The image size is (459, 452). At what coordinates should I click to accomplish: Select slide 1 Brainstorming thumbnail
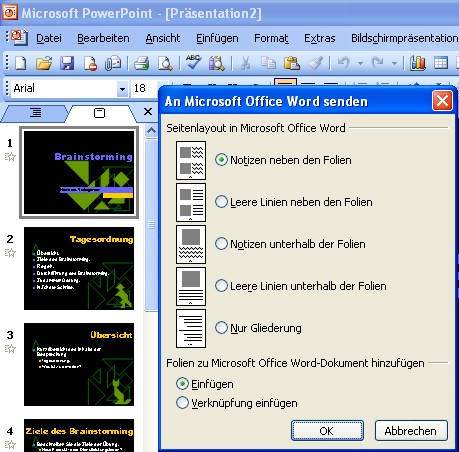(x=79, y=172)
